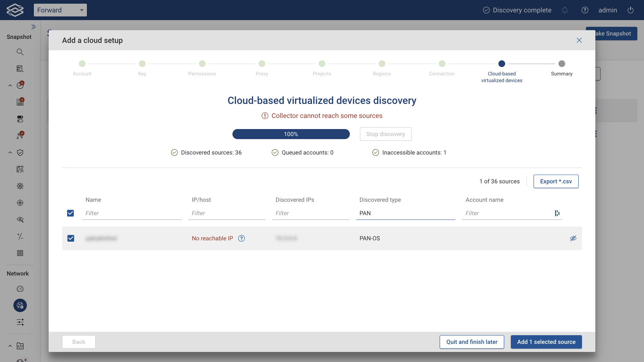
Task: Toggle the visibility eye on the PAN-OS row
Action: [573, 238]
